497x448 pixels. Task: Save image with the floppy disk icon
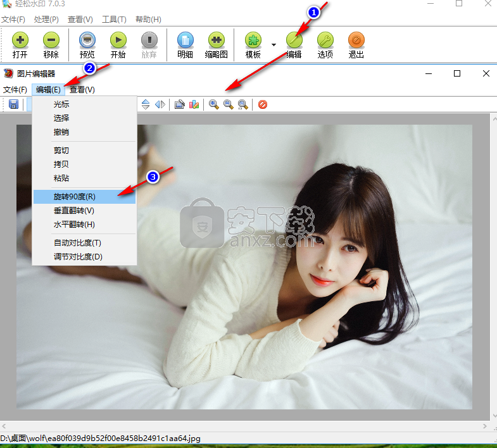pos(13,104)
